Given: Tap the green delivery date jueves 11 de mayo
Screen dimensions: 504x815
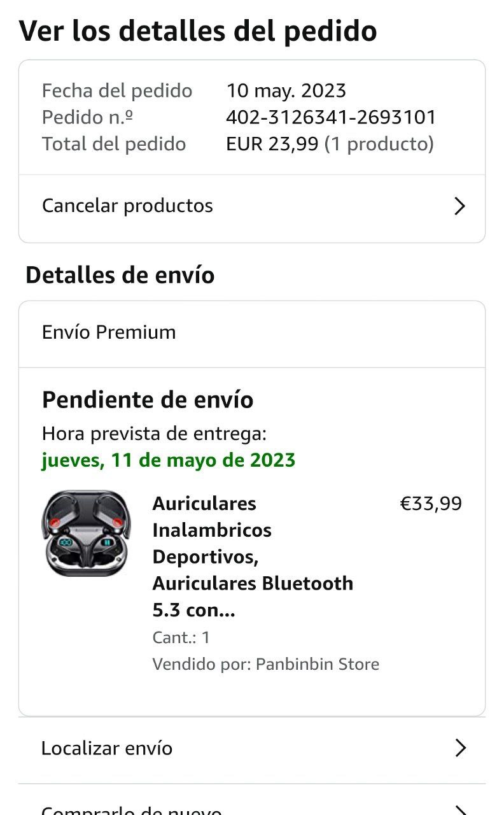Looking at the screenshot, I should [169, 460].
